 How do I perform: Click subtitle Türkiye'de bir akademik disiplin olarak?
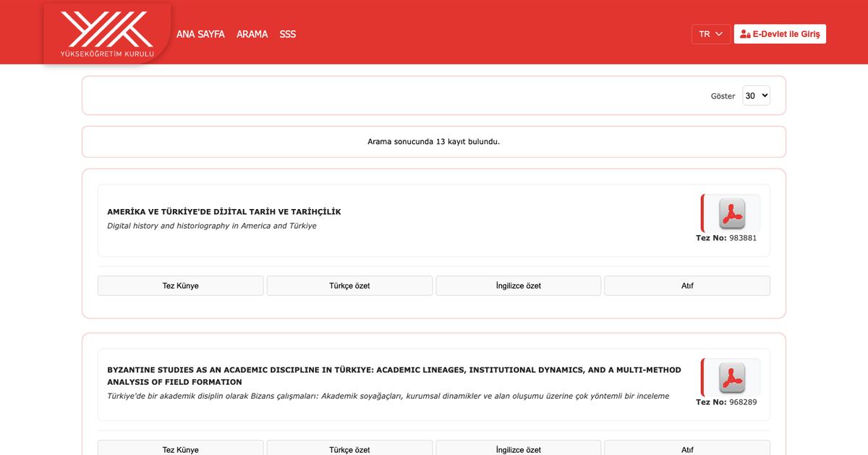point(388,396)
